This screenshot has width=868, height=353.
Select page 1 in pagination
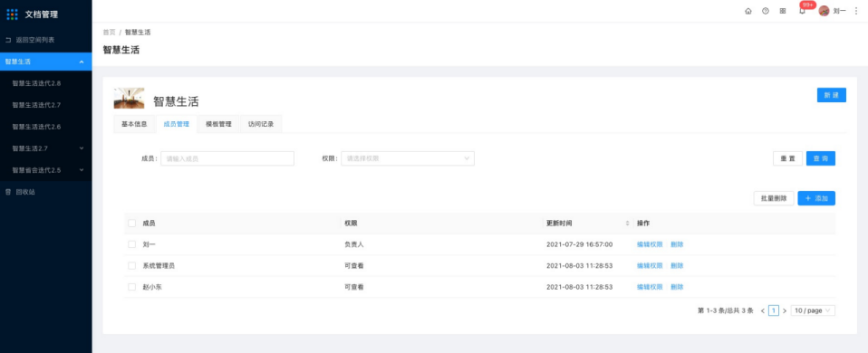click(774, 311)
